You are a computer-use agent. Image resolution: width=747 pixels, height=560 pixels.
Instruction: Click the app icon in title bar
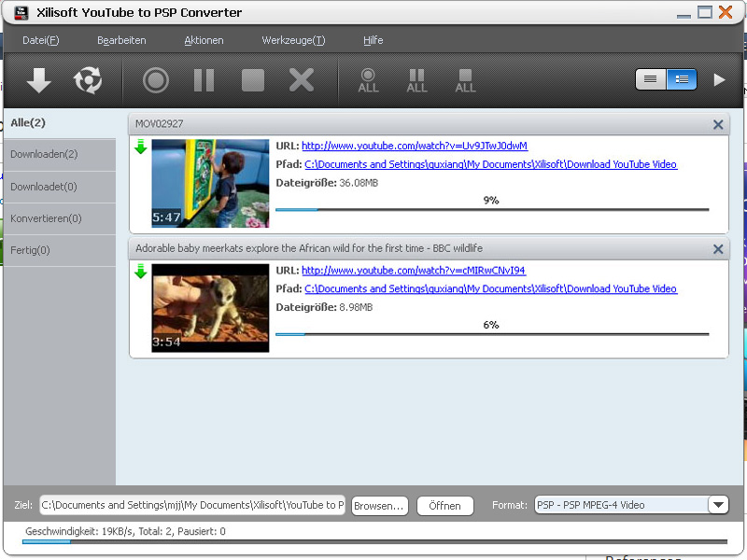(x=21, y=13)
